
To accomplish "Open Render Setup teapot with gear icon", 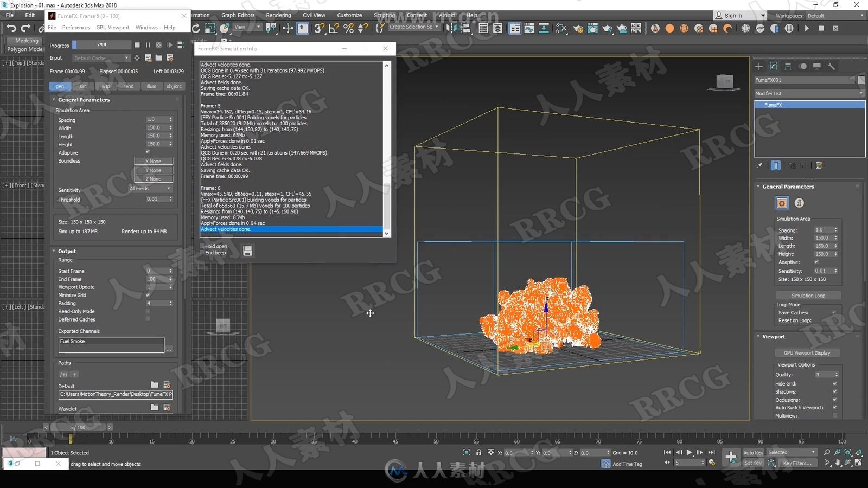I will 578,28.
